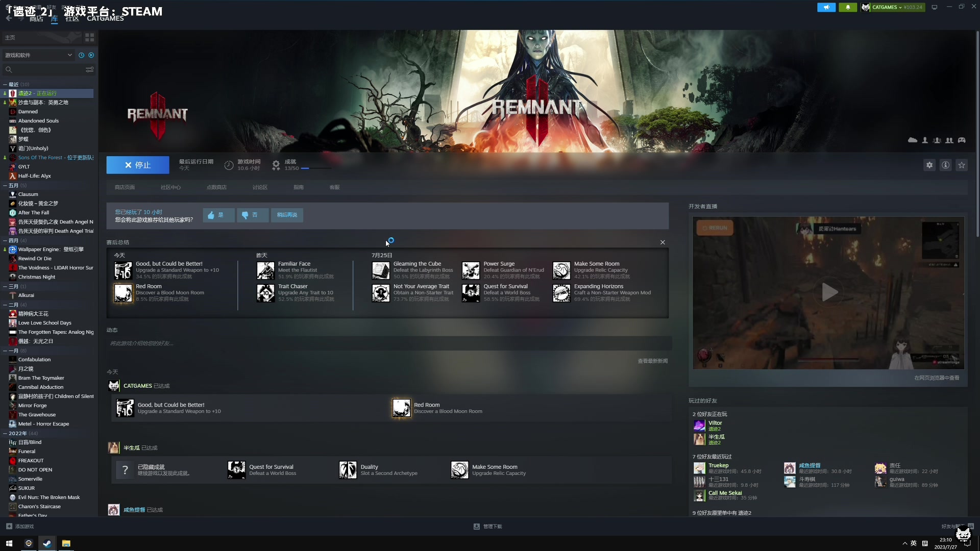Click the controller support icon
980x551 pixels.
click(962, 140)
